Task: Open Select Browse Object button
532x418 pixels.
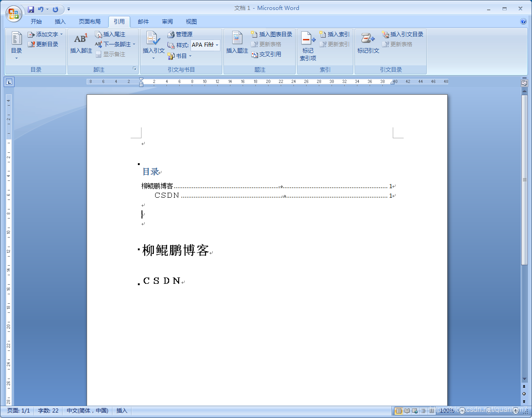Action: coord(524,394)
